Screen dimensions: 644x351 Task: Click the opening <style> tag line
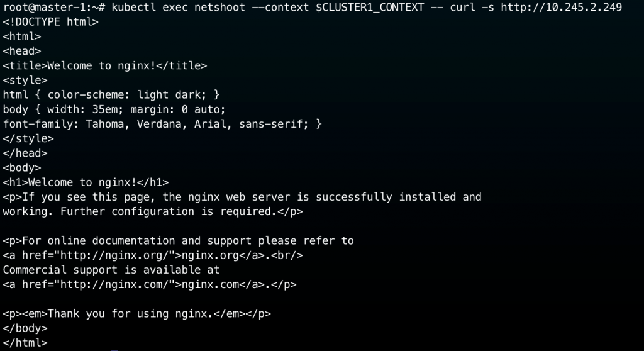click(x=25, y=80)
